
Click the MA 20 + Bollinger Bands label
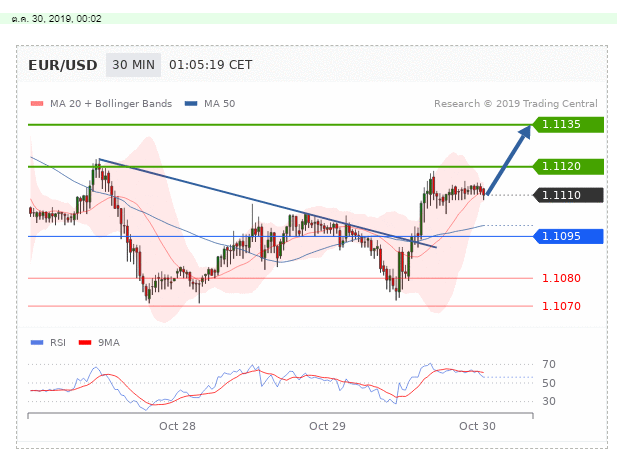point(111,104)
